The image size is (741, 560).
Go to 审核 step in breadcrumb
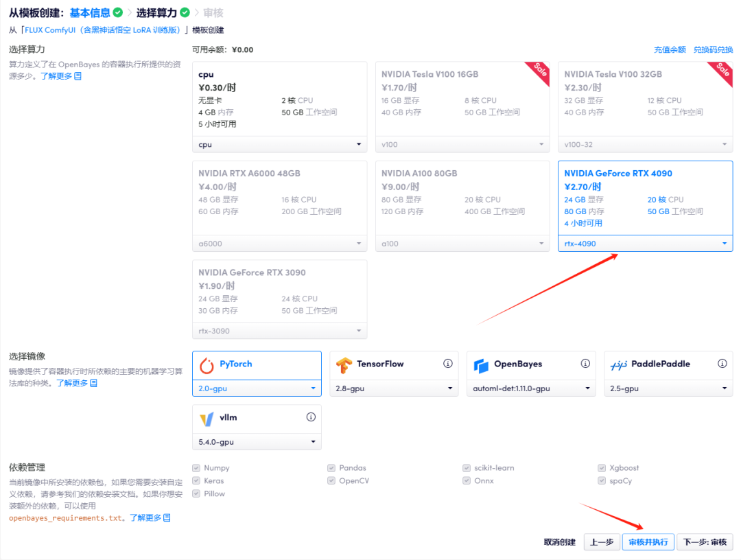[x=213, y=13]
